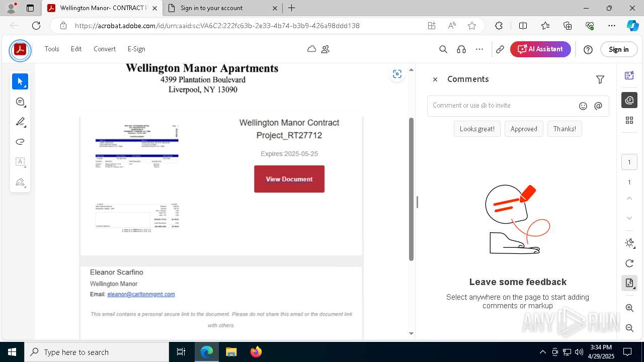
Task: Open the E-Sign menu
Action: tap(136, 49)
